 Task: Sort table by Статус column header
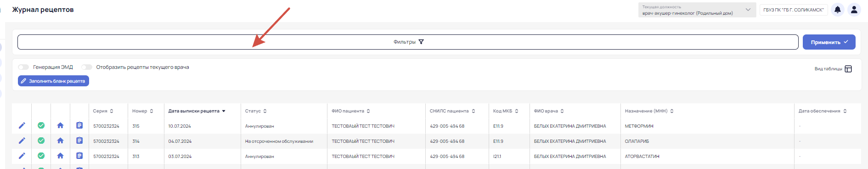tap(256, 111)
